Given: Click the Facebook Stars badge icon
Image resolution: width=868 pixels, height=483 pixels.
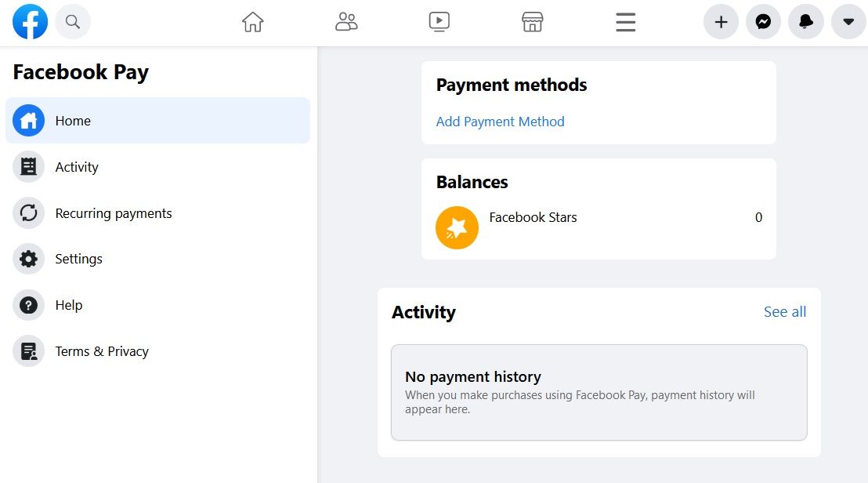Looking at the screenshot, I should point(457,227).
